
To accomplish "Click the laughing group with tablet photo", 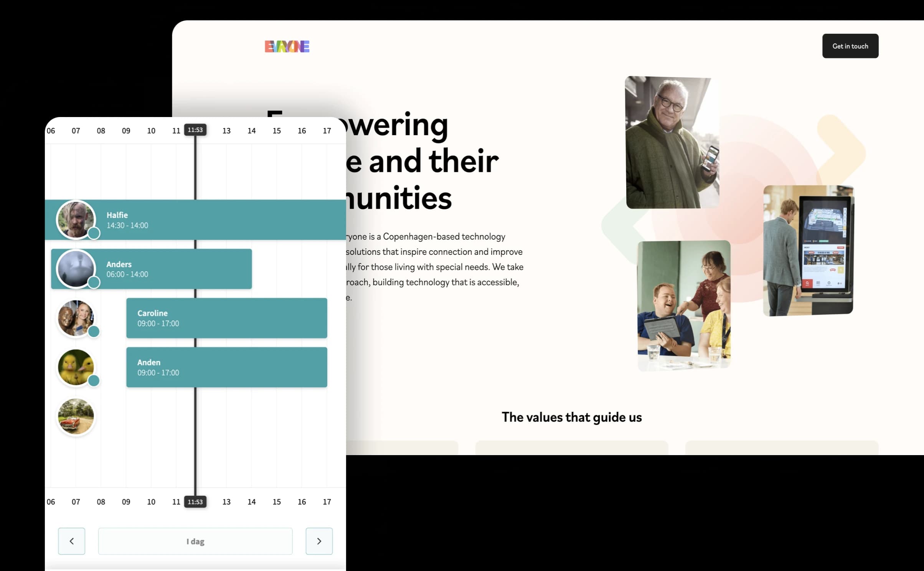I will 684,305.
